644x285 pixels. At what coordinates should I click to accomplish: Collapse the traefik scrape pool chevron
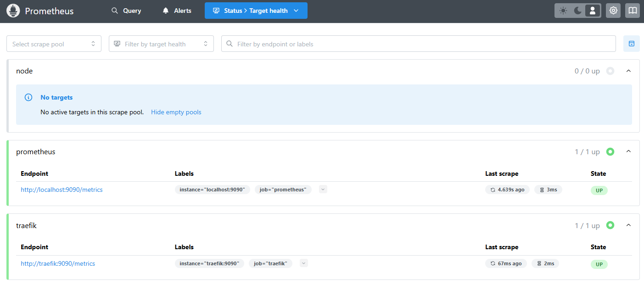point(629,225)
